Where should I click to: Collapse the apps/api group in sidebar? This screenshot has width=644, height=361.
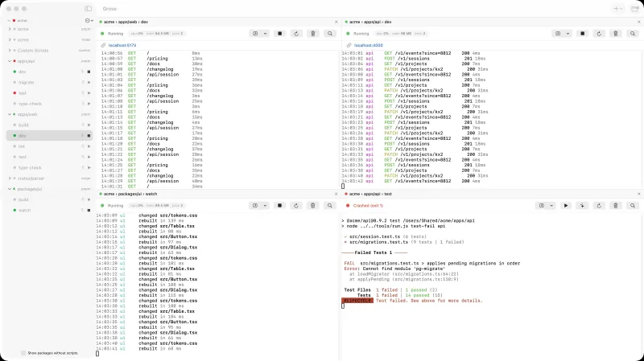(x=10, y=61)
